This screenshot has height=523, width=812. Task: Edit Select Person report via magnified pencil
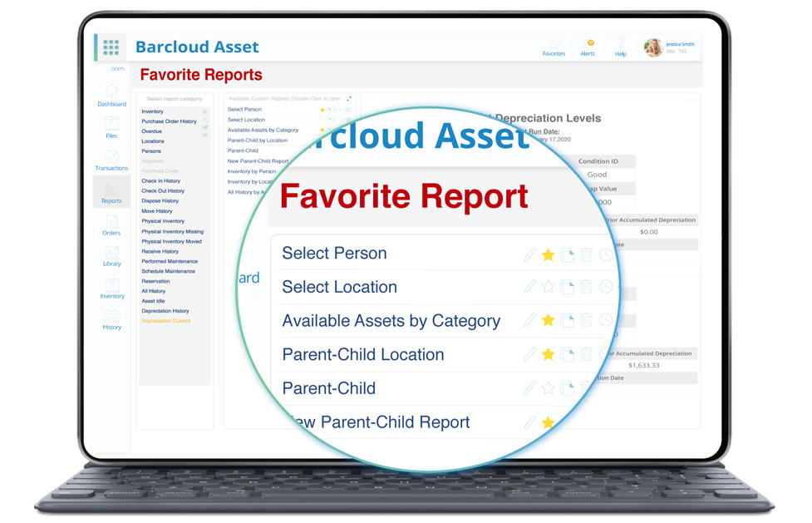pos(529,254)
